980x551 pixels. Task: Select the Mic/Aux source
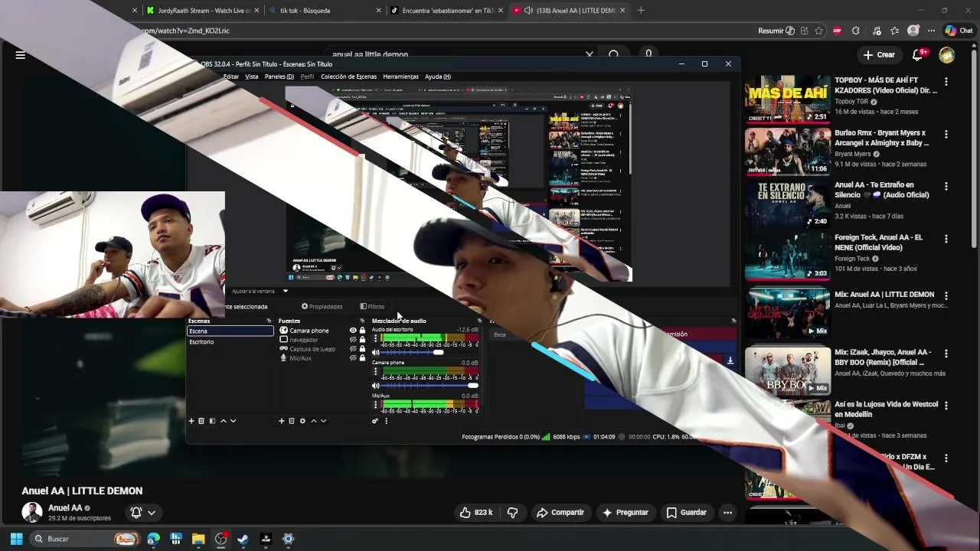(x=301, y=358)
